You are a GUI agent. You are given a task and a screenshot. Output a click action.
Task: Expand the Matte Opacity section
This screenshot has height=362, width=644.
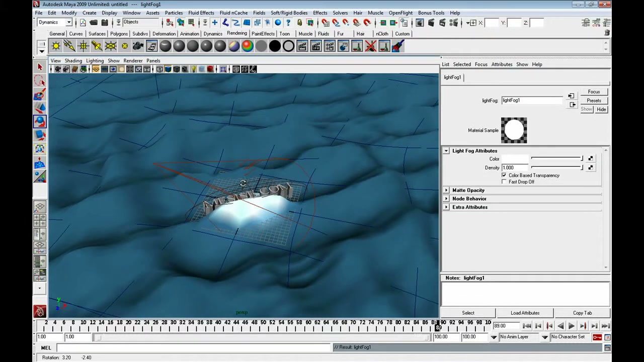[446, 190]
